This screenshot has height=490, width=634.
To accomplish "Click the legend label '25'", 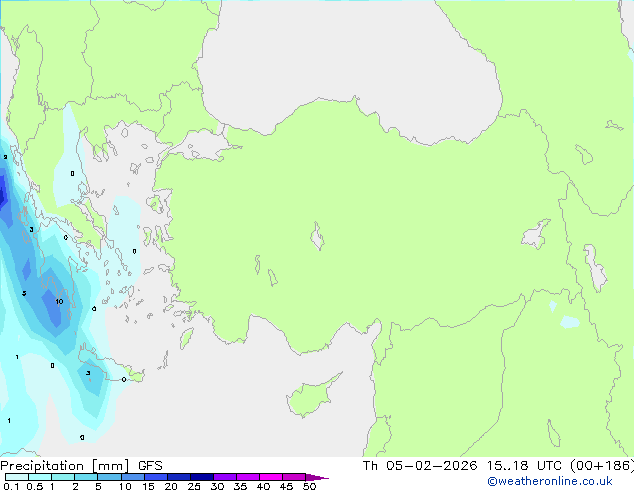I will click(194, 486).
